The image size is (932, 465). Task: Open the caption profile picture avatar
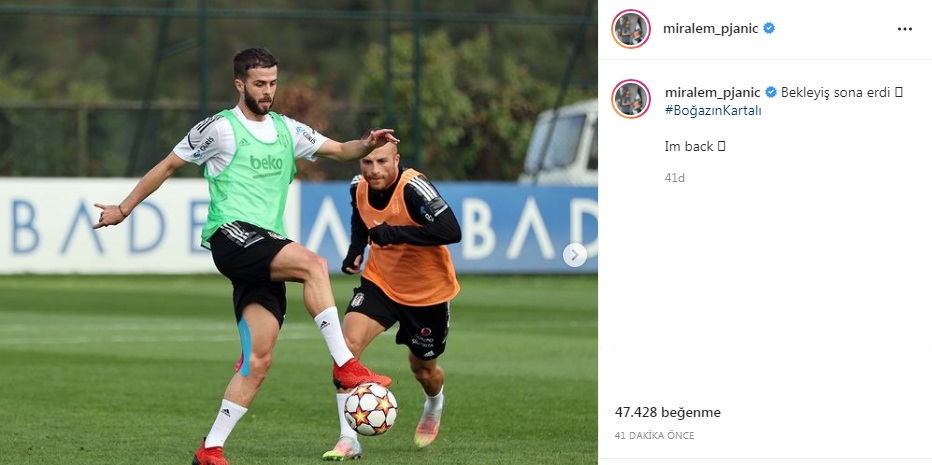click(x=631, y=99)
